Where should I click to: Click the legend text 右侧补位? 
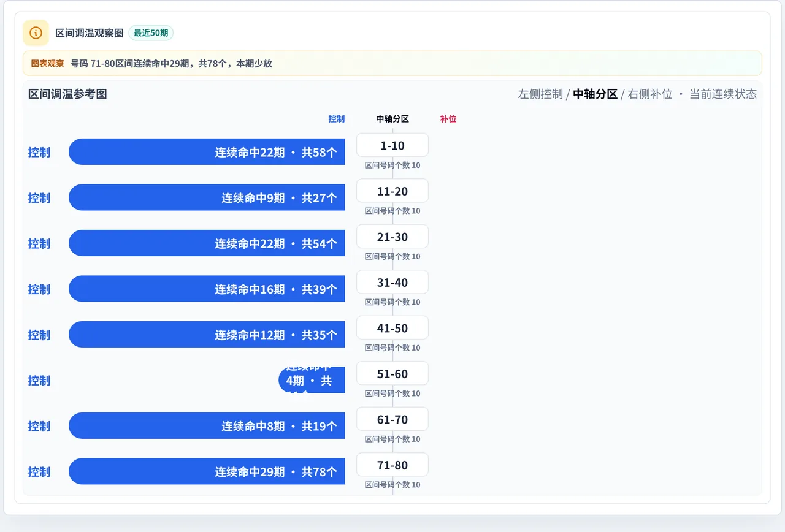tap(650, 94)
